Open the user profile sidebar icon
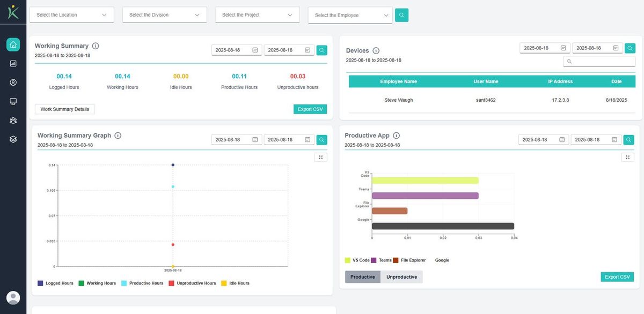The width and height of the screenshot is (644, 314). (13, 83)
